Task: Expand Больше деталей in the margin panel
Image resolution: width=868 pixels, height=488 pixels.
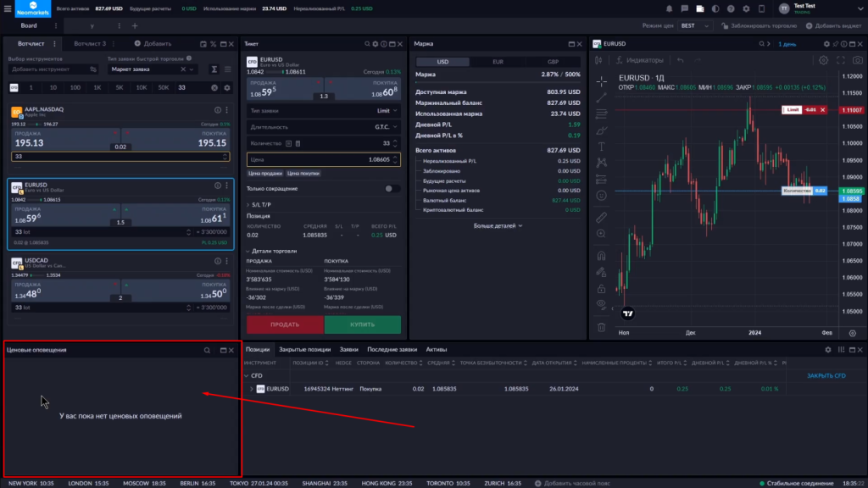Action: coord(498,225)
